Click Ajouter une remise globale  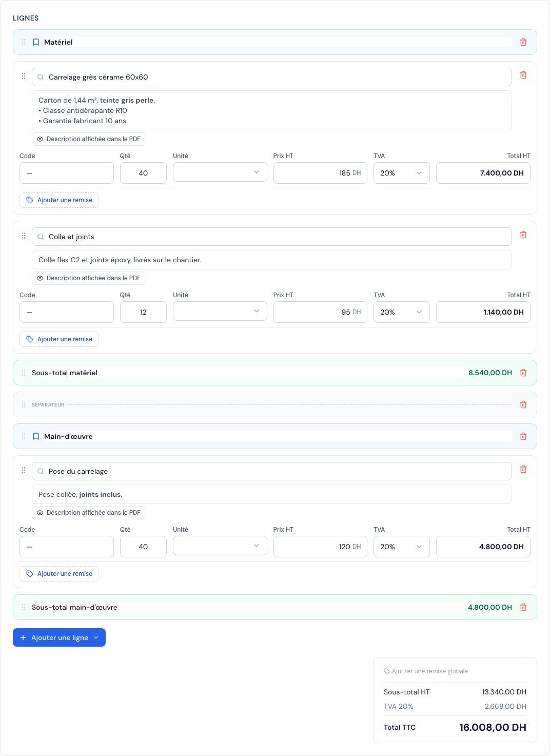click(x=426, y=671)
